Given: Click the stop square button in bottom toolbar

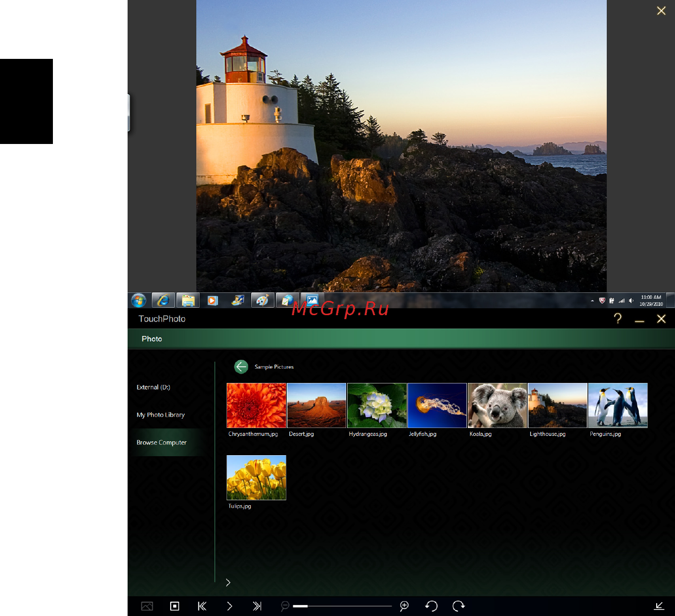Looking at the screenshot, I should pyautogui.click(x=175, y=606).
